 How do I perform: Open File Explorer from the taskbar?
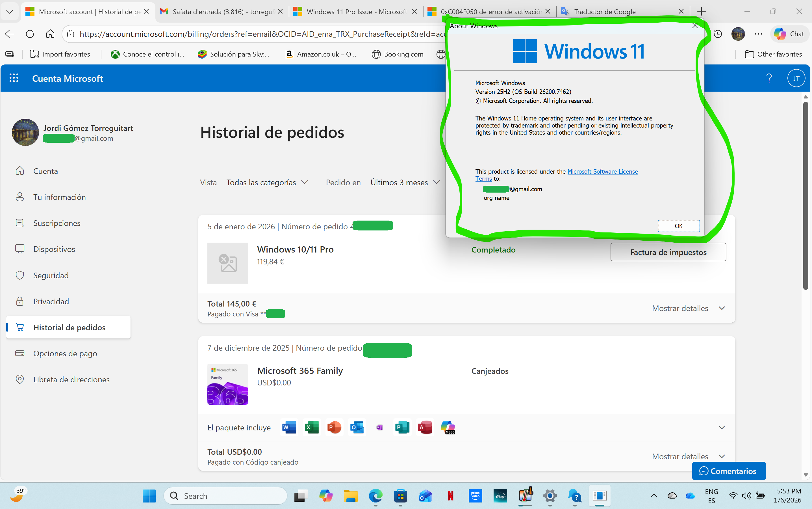351,496
